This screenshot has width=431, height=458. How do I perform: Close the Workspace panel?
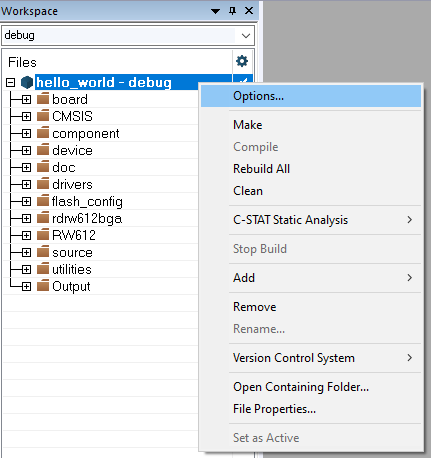point(249,11)
